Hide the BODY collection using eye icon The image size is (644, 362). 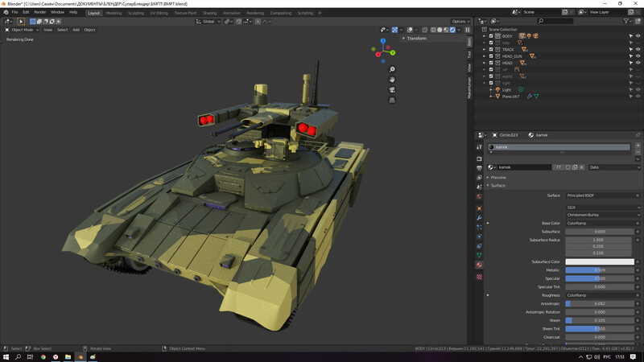[638, 36]
